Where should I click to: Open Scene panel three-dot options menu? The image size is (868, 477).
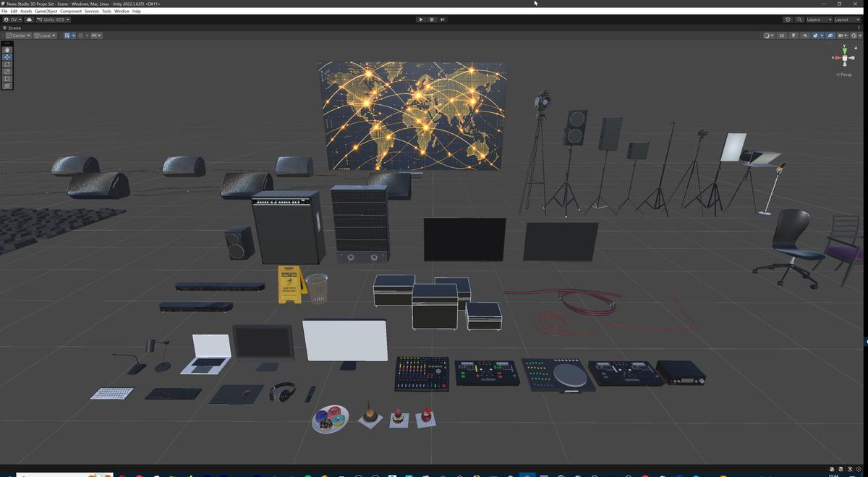click(859, 28)
